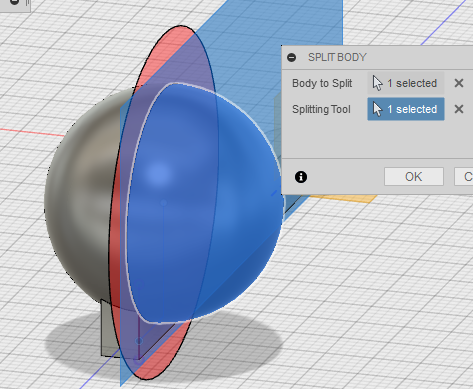The image size is (473, 389).
Task: Click the Splitting Tool label
Action: (321, 109)
